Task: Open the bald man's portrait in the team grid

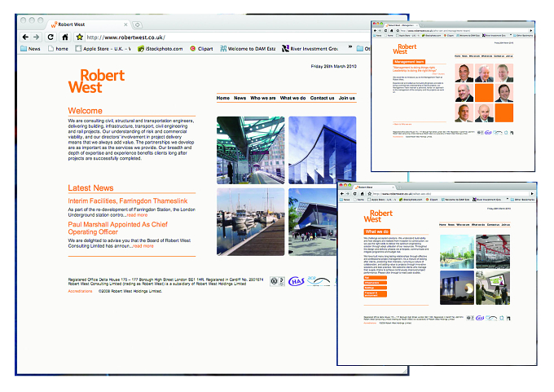Action: tap(484, 112)
